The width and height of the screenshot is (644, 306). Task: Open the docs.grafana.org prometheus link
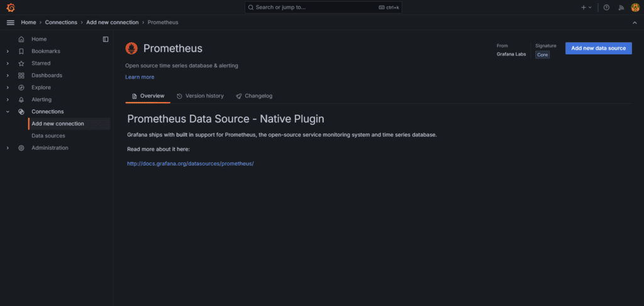tap(191, 163)
